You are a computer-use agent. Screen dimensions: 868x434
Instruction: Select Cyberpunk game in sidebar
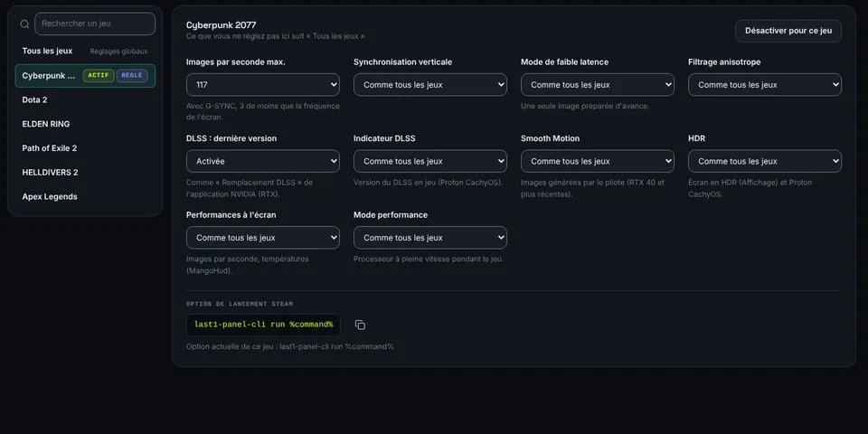coord(85,75)
